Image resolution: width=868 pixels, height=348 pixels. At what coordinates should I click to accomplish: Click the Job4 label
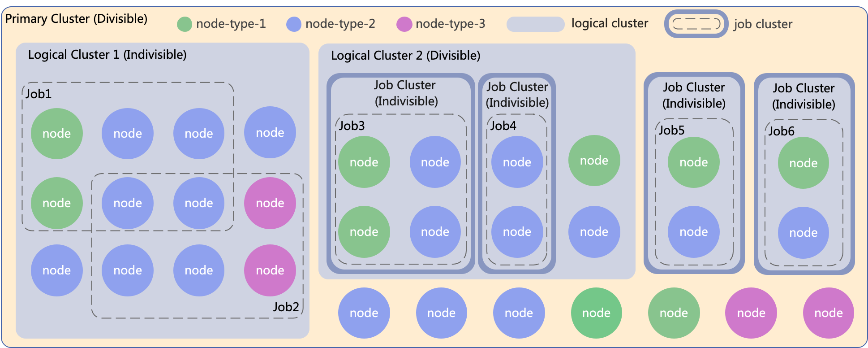[503, 126]
